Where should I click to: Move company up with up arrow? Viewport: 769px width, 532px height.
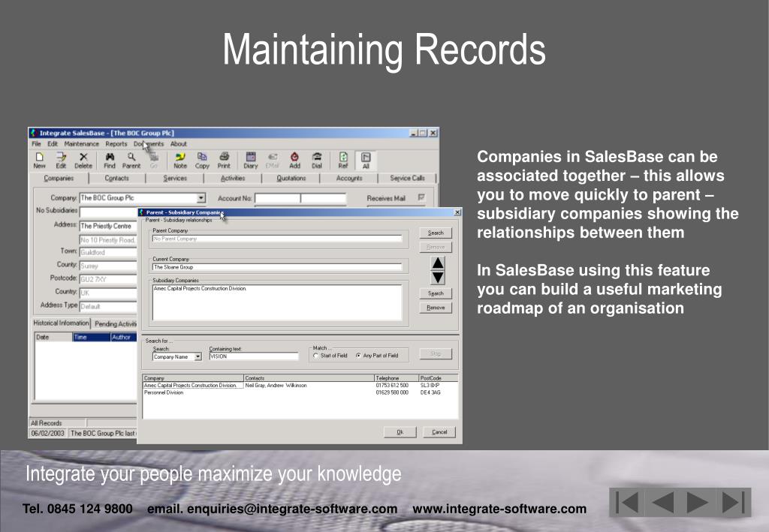click(438, 263)
